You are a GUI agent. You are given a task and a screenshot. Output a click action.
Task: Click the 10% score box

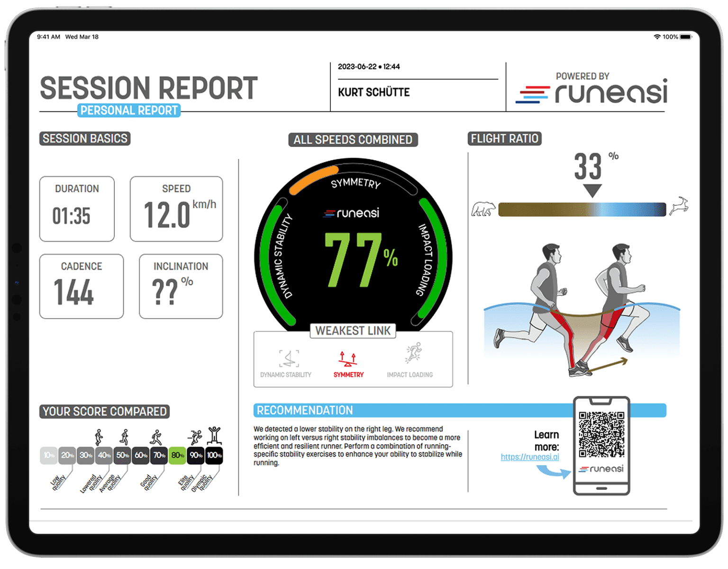point(49,455)
